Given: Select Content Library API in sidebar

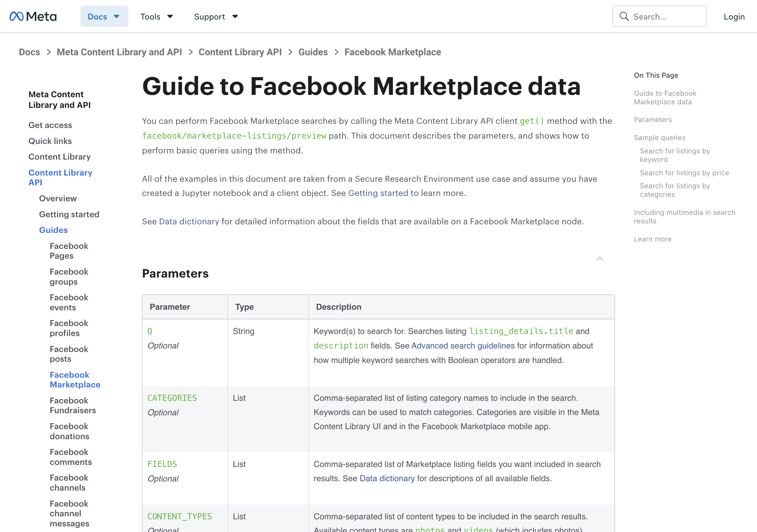Looking at the screenshot, I should point(60,177).
